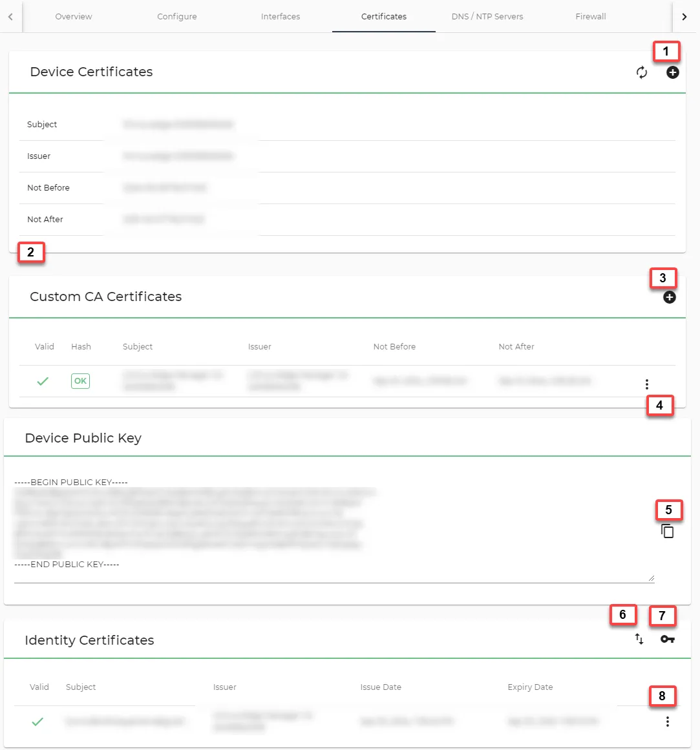Add a custom CA certificate
The image size is (700, 750).
(670, 297)
